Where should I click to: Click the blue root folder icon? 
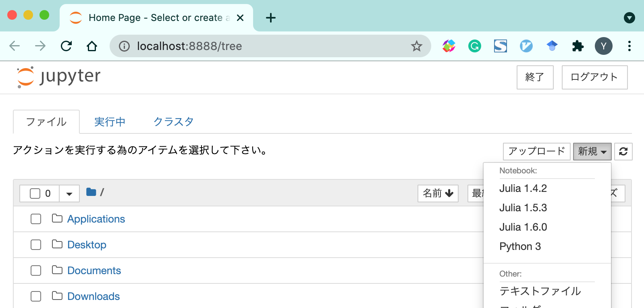[x=91, y=192]
